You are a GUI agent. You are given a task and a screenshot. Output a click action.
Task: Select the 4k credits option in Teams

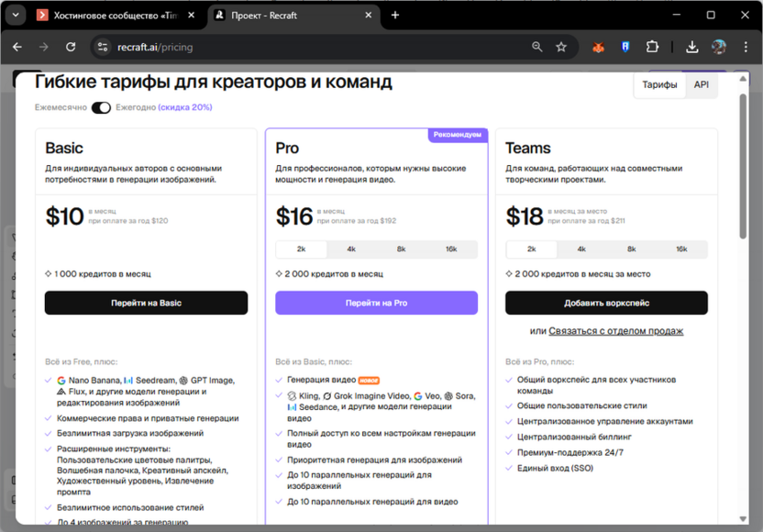pos(581,249)
